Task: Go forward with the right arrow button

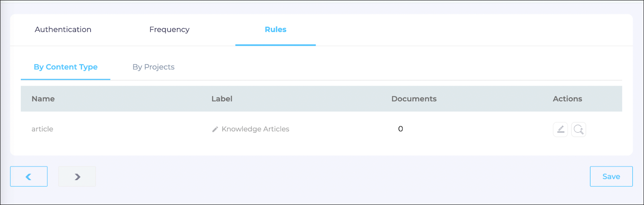Action: coord(77,177)
